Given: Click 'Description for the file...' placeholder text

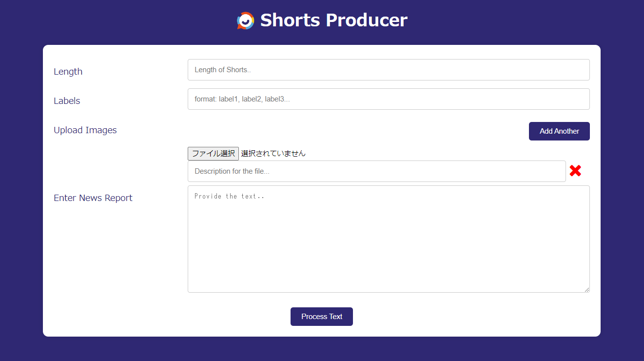Looking at the screenshot, I should click(232, 171).
